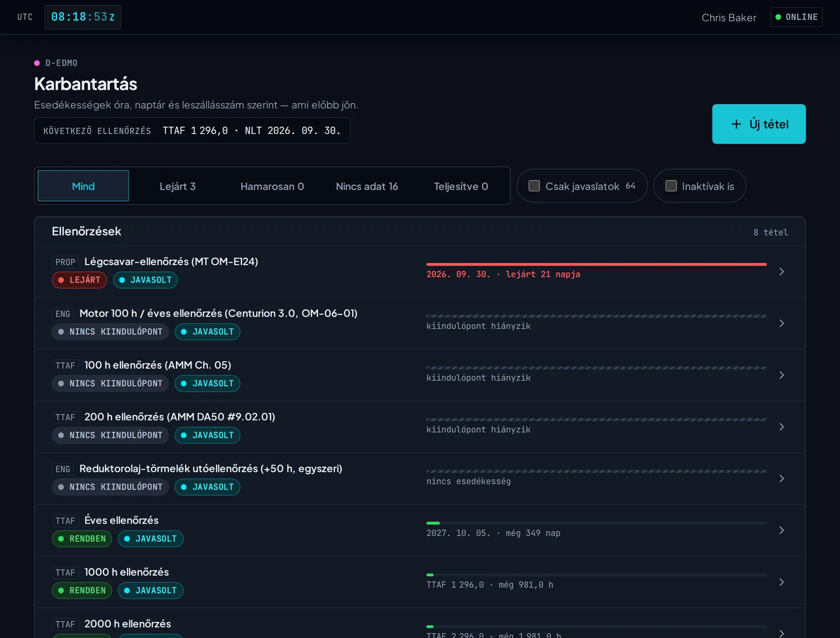Open chevron for Éves ellenőrzés row
This screenshot has width=840, height=638.
click(781, 530)
